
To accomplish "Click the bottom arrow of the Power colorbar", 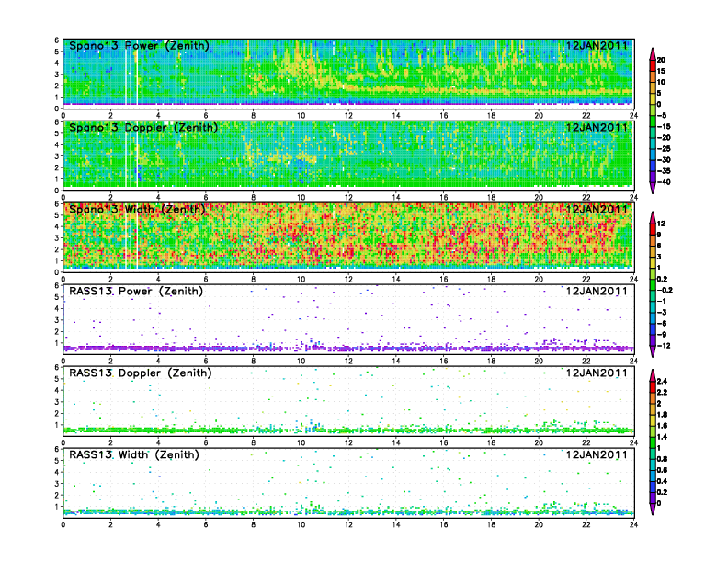I will 653,188.
